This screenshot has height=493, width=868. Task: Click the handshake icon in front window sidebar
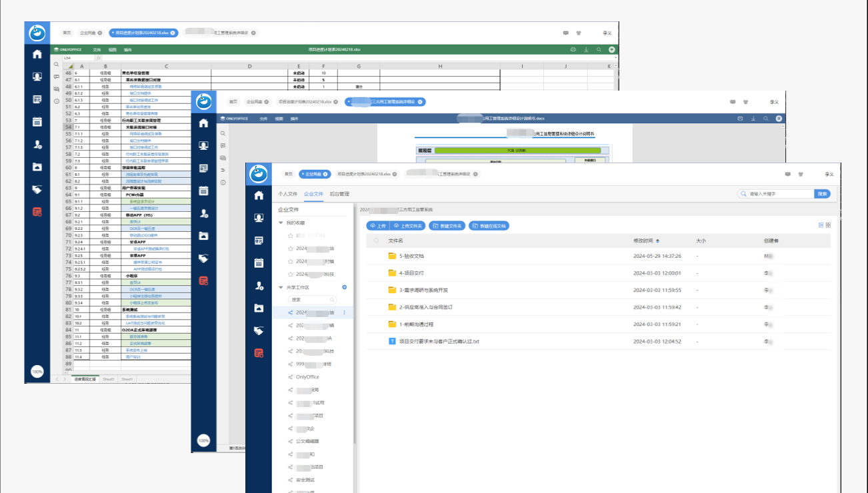[x=259, y=330]
